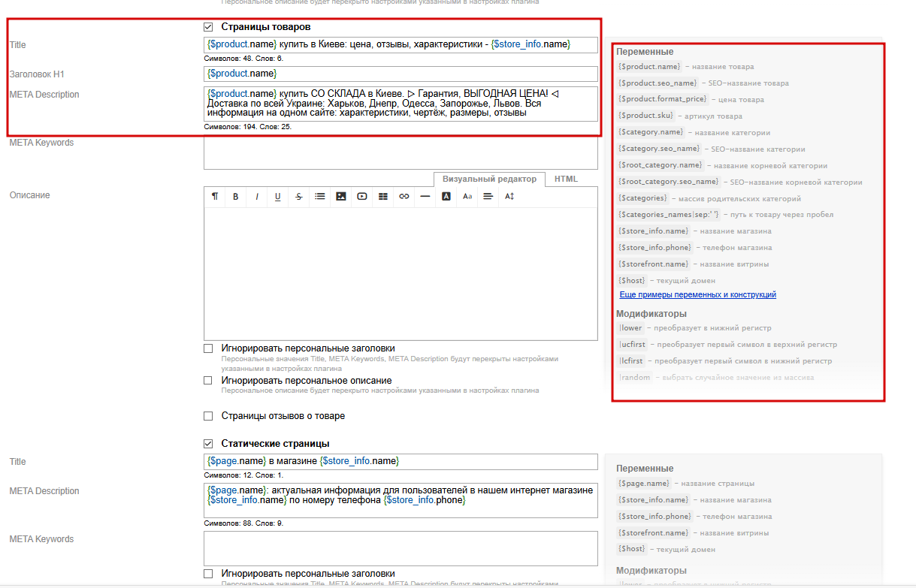Click the |lower modifier in the product panel
The image size is (916, 588).
(631, 328)
